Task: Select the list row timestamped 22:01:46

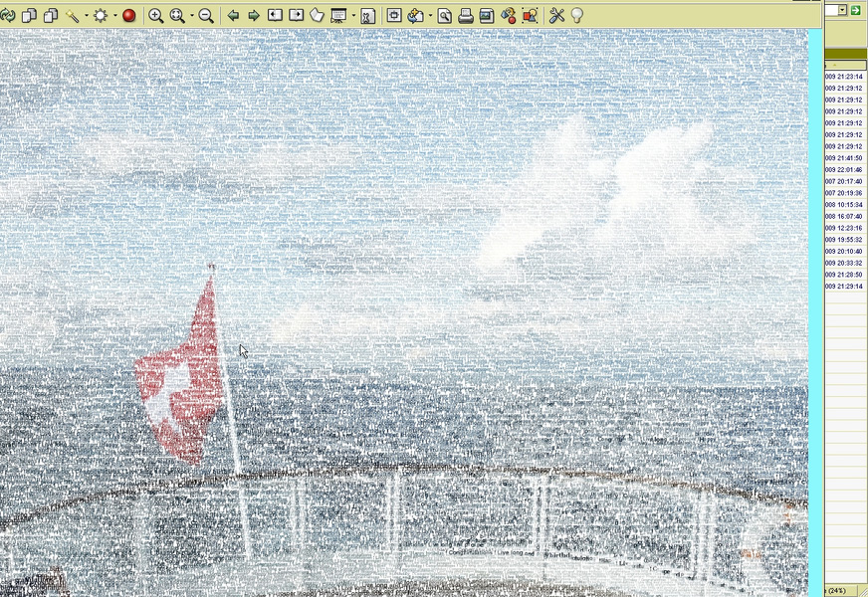Action: coord(844,170)
